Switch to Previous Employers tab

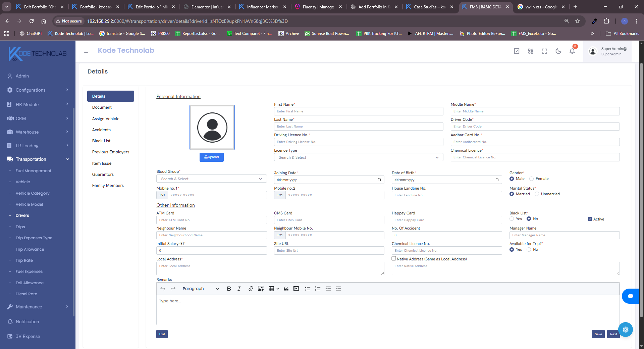[111, 152]
